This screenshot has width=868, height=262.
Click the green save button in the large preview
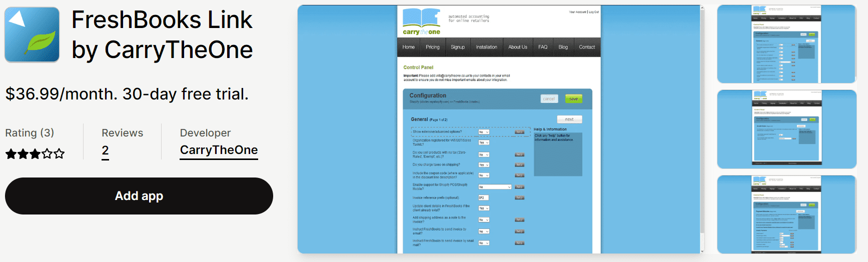pos(574,99)
